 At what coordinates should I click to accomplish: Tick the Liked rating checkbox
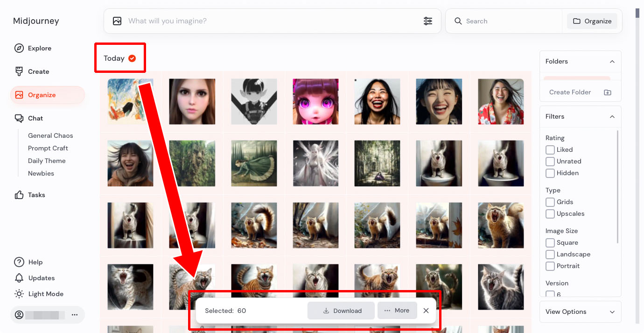pyautogui.click(x=550, y=150)
